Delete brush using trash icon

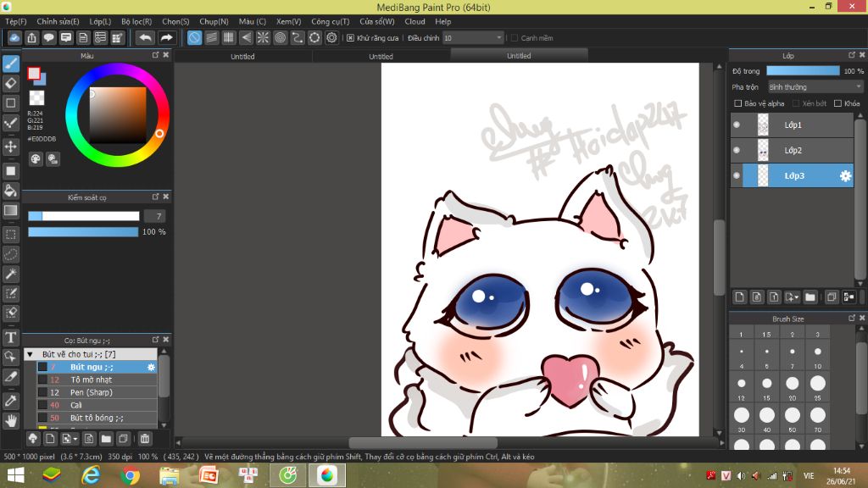144,439
